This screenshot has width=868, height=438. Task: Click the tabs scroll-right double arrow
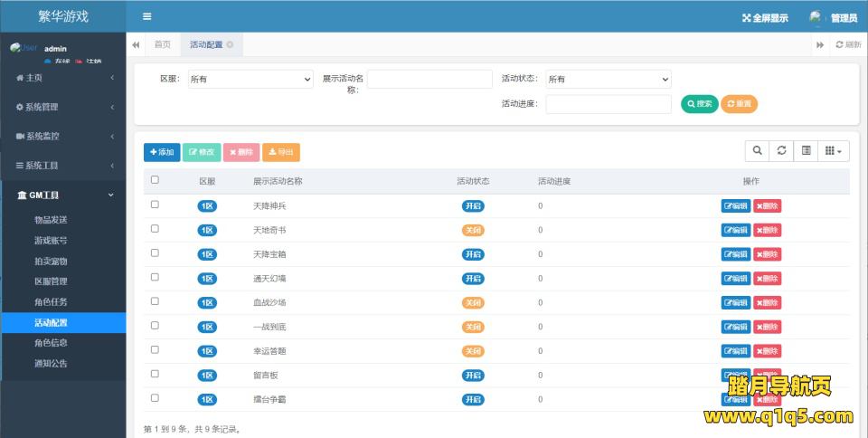(820, 44)
